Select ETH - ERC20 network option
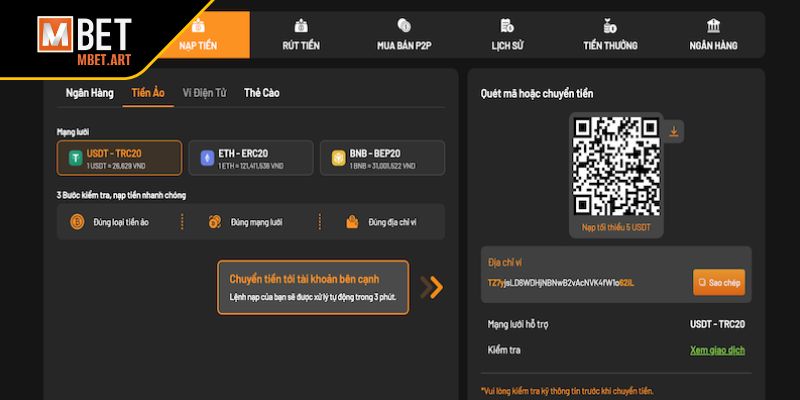Viewport: 800px width, 400px height. (x=251, y=158)
